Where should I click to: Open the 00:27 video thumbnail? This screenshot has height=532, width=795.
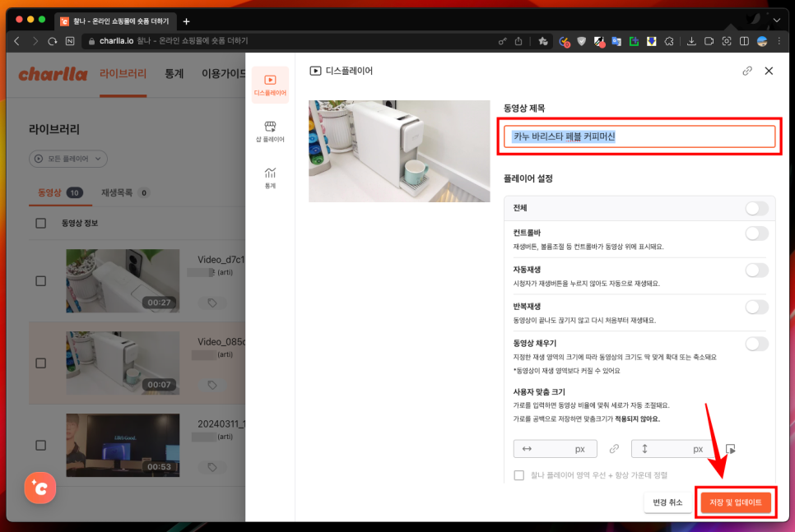click(123, 280)
